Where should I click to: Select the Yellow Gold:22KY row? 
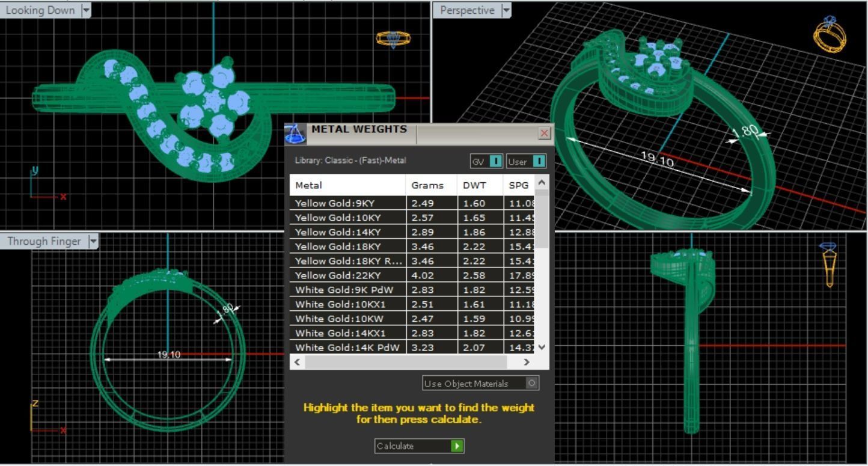(412, 275)
